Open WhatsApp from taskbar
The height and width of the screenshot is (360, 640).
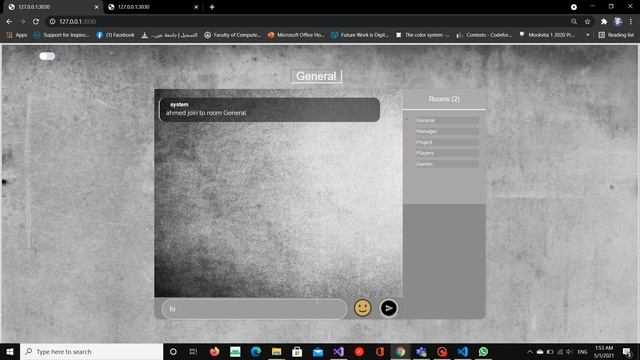tap(483, 351)
